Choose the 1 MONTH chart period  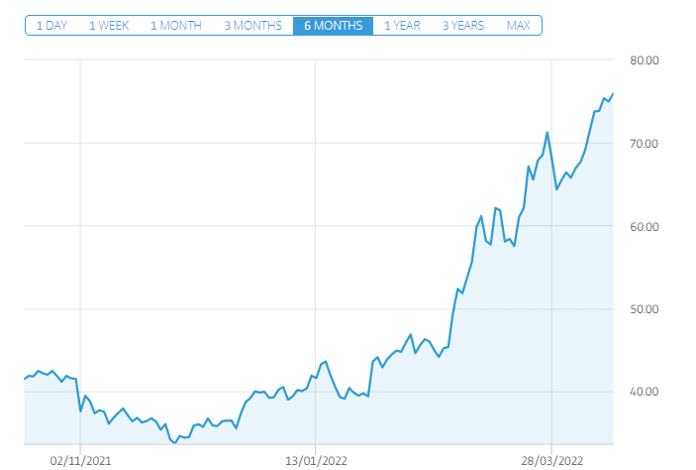tap(175, 25)
